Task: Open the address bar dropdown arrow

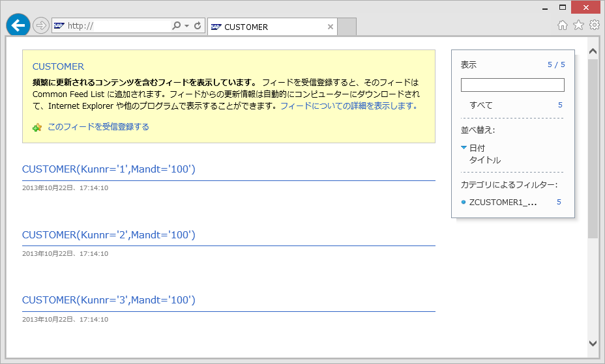Action: pyautogui.click(x=186, y=26)
